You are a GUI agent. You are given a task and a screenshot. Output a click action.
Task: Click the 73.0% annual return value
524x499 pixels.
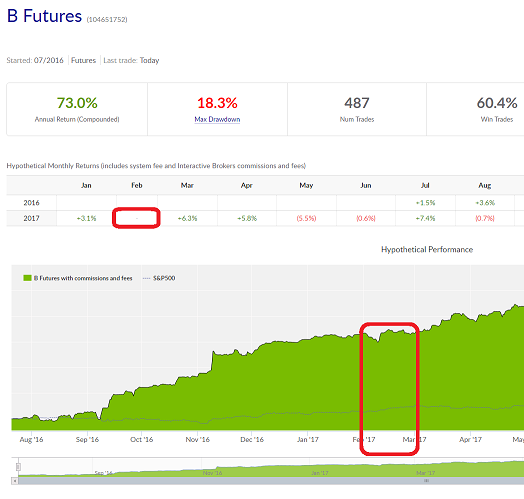[x=77, y=103]
